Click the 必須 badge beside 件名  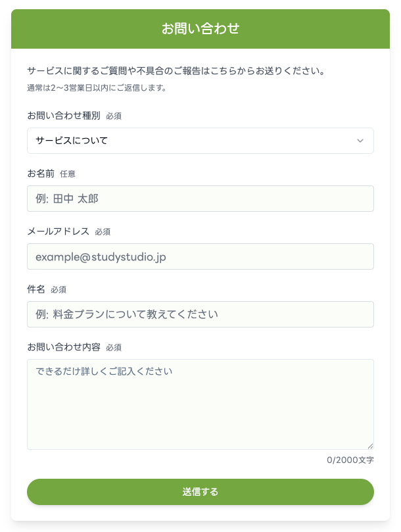[59, 290]
